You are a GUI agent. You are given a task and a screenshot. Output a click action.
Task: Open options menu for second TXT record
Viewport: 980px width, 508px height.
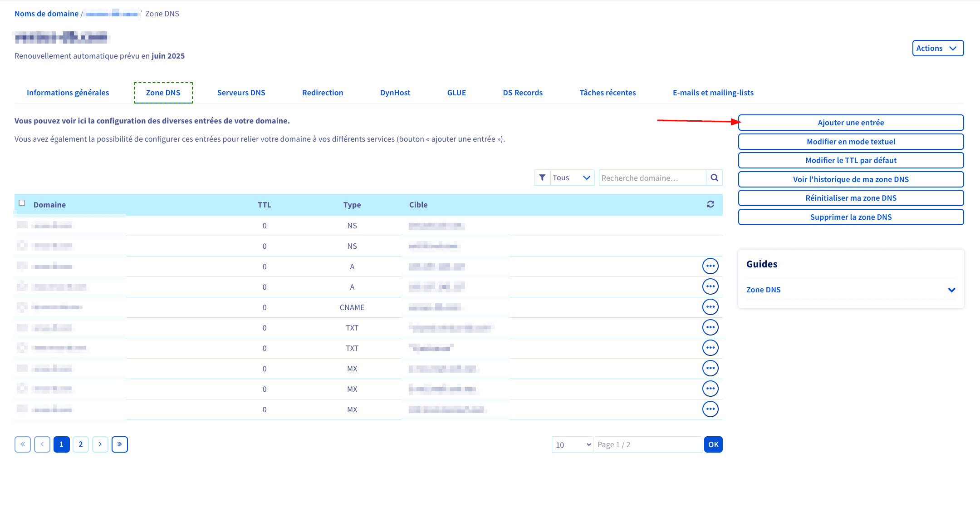click(710, 348)
